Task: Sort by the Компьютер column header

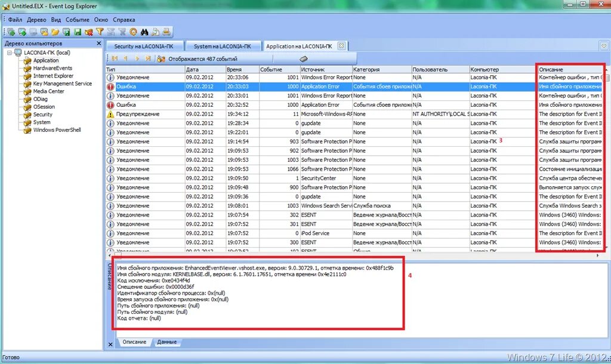Action: click(x=502, y=69)
